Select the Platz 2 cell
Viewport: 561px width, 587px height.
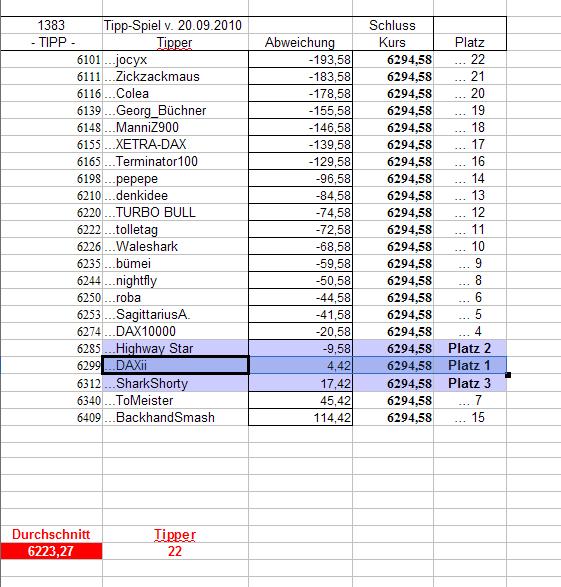click(470, 349)
